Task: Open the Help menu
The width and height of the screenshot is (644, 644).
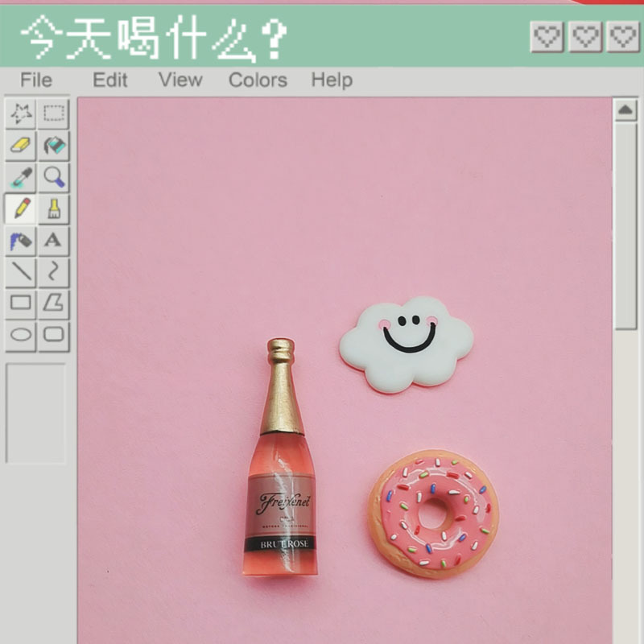Action: click(x=332, y=80)
